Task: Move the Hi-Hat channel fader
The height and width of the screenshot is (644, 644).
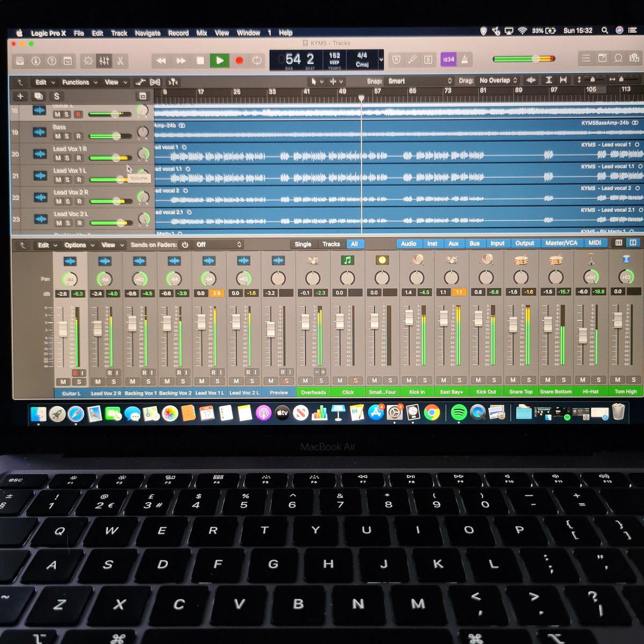Action: (582, 336)
